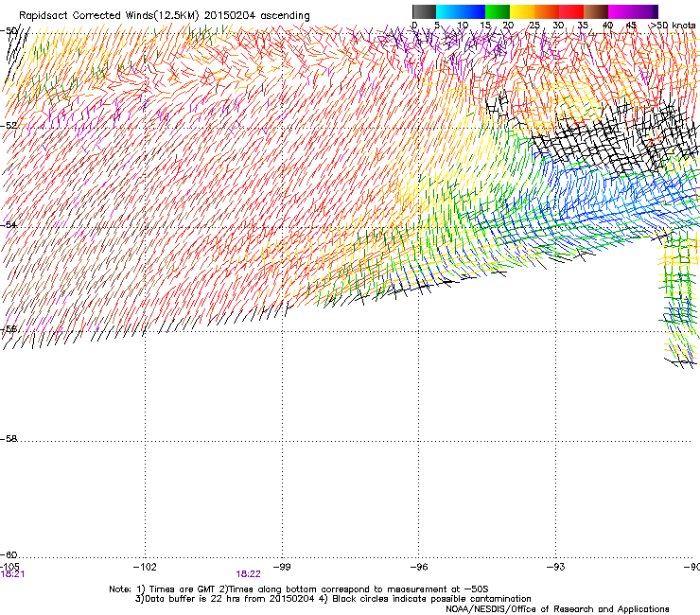This screenshot has width=700, height=615.
Task: Click the '25' legend scale value
Action: [x=534, y=26]
